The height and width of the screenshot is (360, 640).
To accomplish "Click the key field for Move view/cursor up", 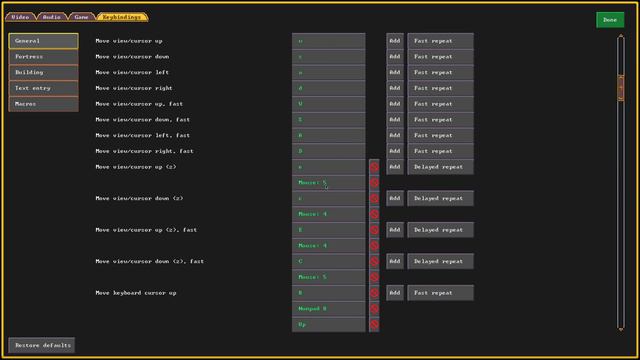I will point(329,41).
